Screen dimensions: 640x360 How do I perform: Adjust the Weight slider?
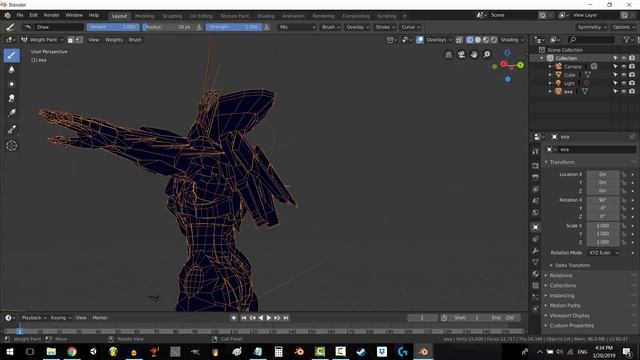tap(113, 27)
